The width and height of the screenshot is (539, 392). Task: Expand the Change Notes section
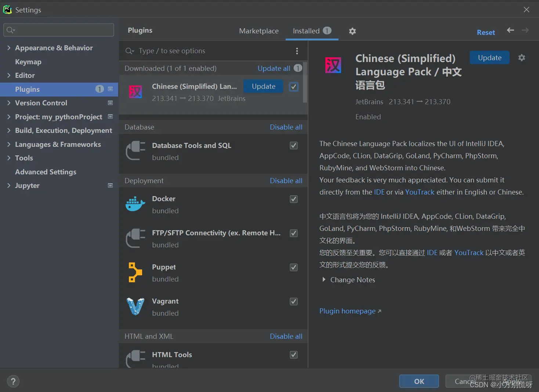click(x=324, y=280)
